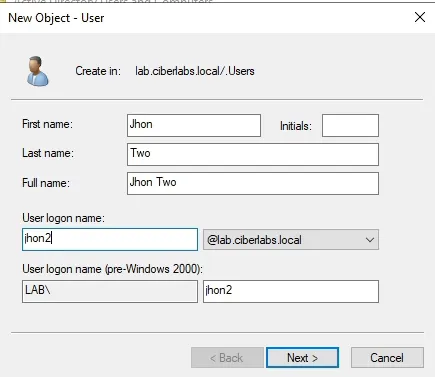Click the User logon name label
This screenshot has width=435, height=377.
(x=63, y=218)
